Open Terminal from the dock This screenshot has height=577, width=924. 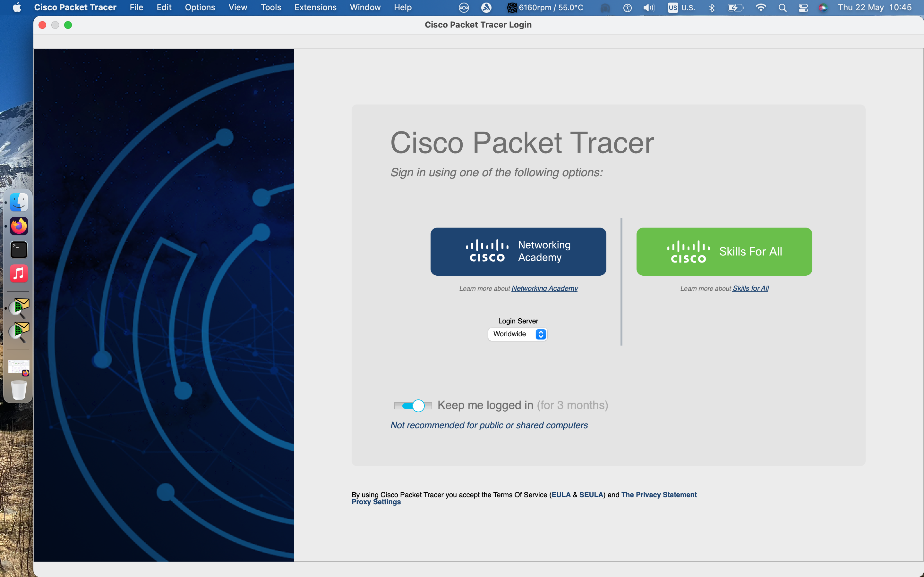click(19, 250)
